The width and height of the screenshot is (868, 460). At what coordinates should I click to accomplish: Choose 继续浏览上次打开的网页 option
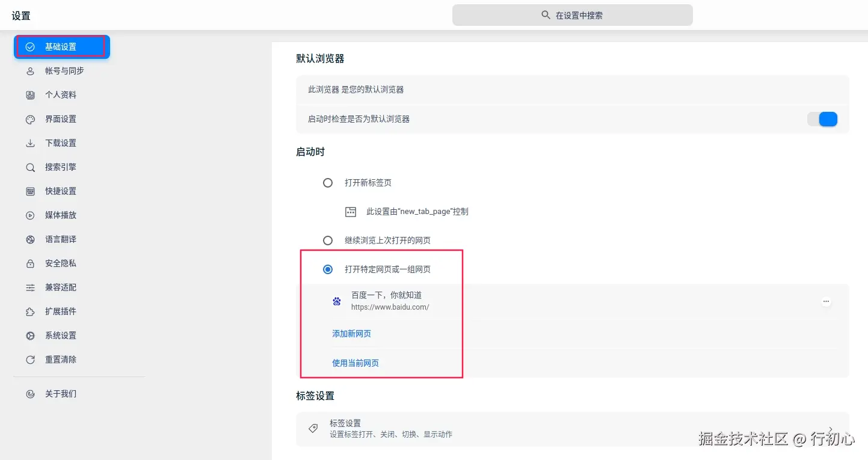(x=327, y=240)
